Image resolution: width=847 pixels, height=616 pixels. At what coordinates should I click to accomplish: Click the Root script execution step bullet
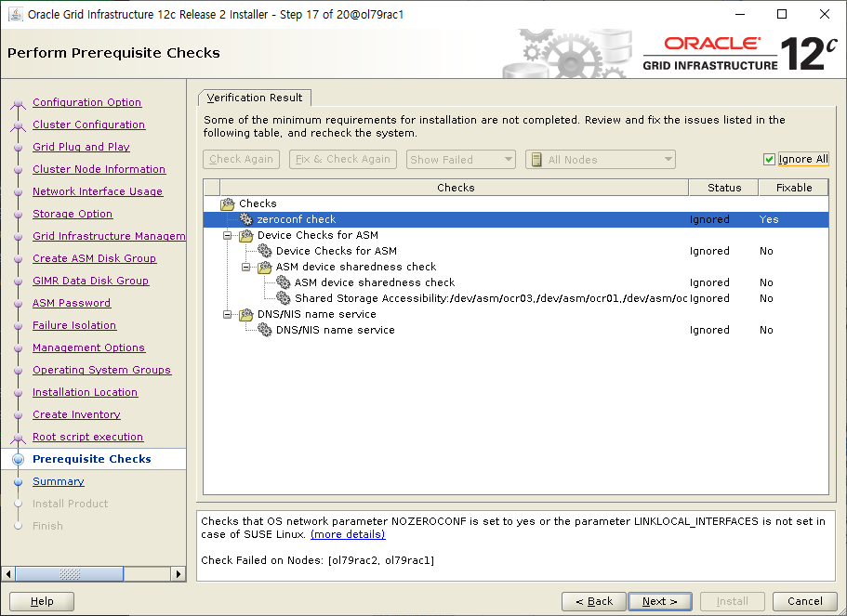click(x=19, y=438)
